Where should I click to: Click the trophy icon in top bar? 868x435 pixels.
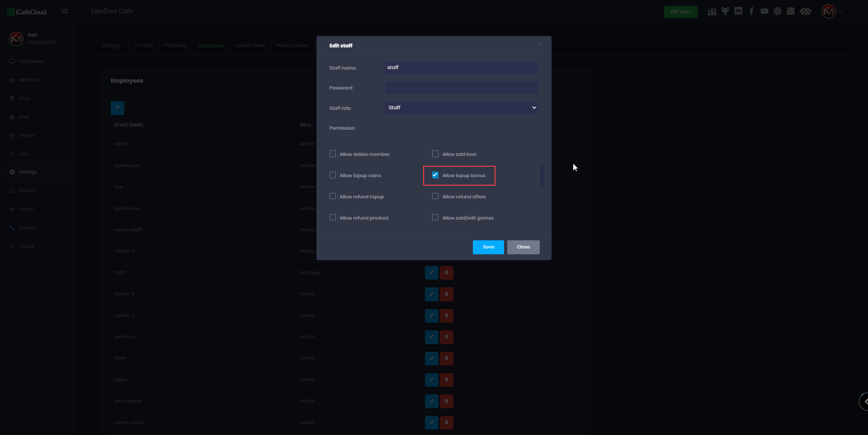(x=725, y=11)
